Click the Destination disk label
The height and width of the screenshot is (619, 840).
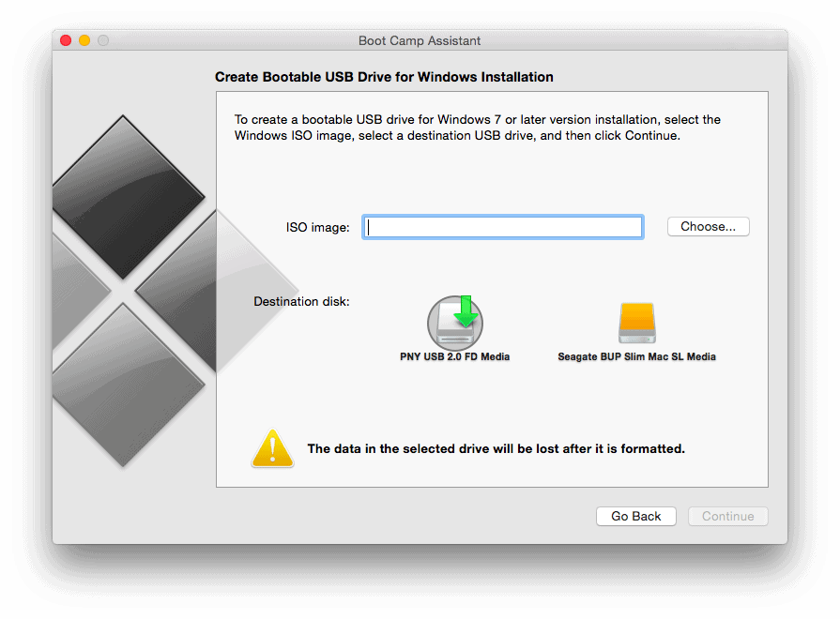300,301
